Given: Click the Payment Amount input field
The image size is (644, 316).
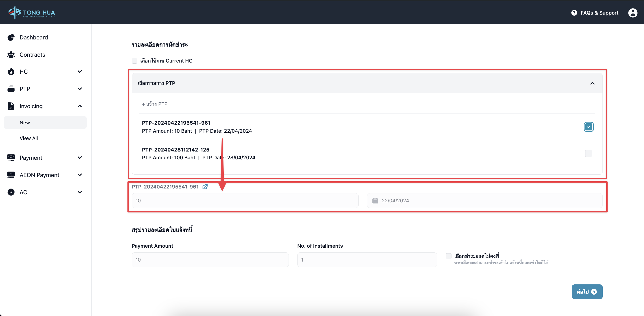Looking at the screenshot, I should (210, 260).
